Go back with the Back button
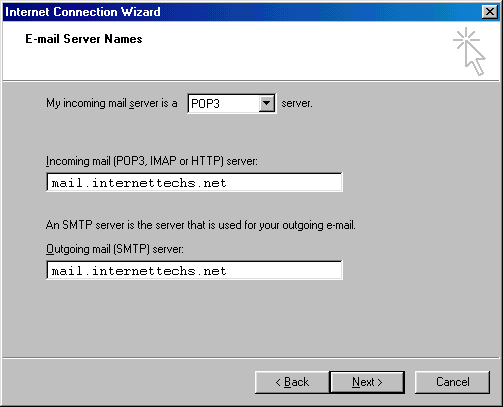This screenshot has height=407, width=503. [292, 382]
